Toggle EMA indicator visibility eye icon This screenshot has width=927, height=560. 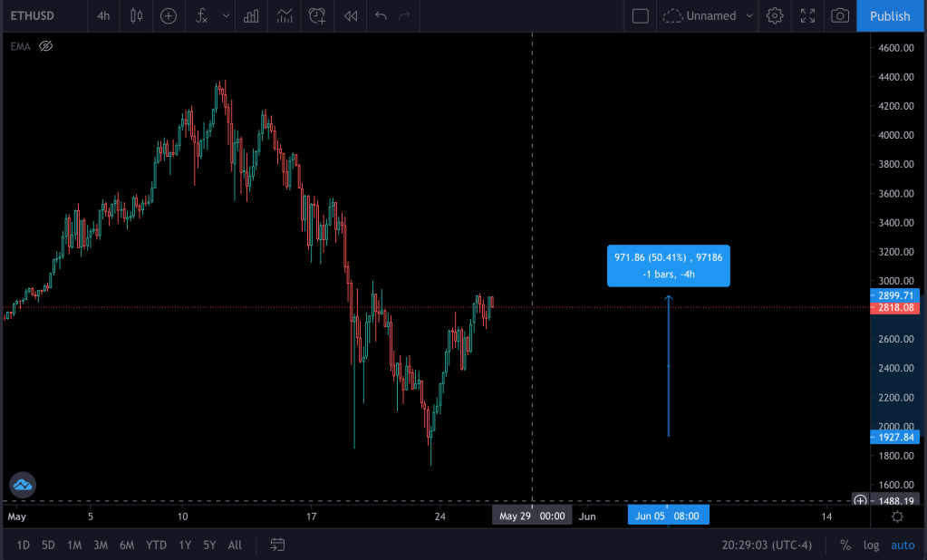tap(46, 45)
